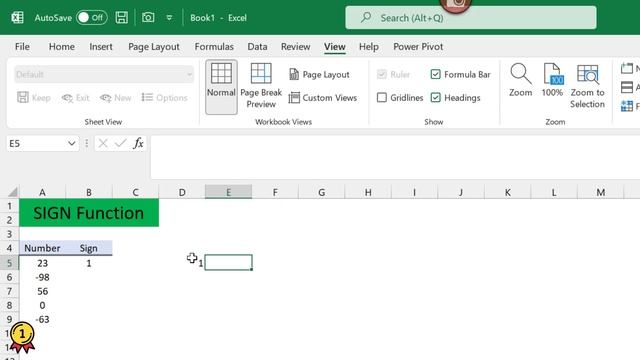This screenshot has width=640, height=360.
Task: Enable the Gridlines checkbox
Action: tap(382, 98)
